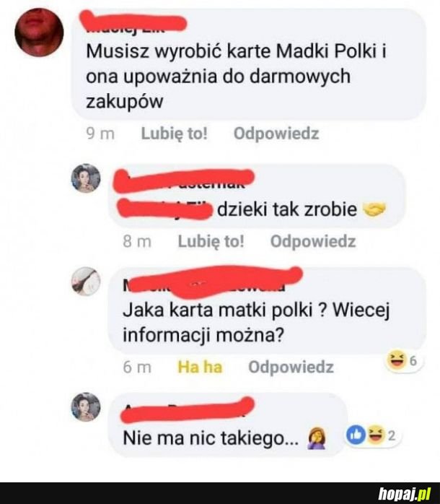Like the Madki Polki card comment
Image resolution: width=440 pixels, height=504 pixels.
coord(175,134)
